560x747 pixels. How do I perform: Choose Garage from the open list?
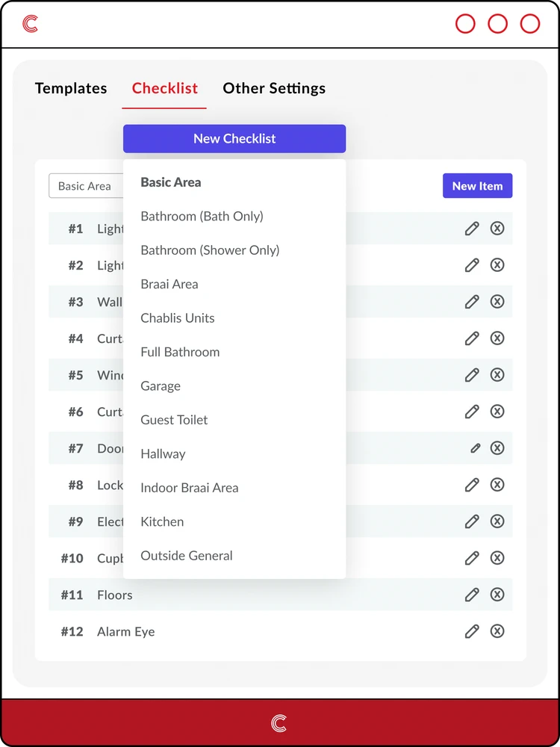(160, 385)
